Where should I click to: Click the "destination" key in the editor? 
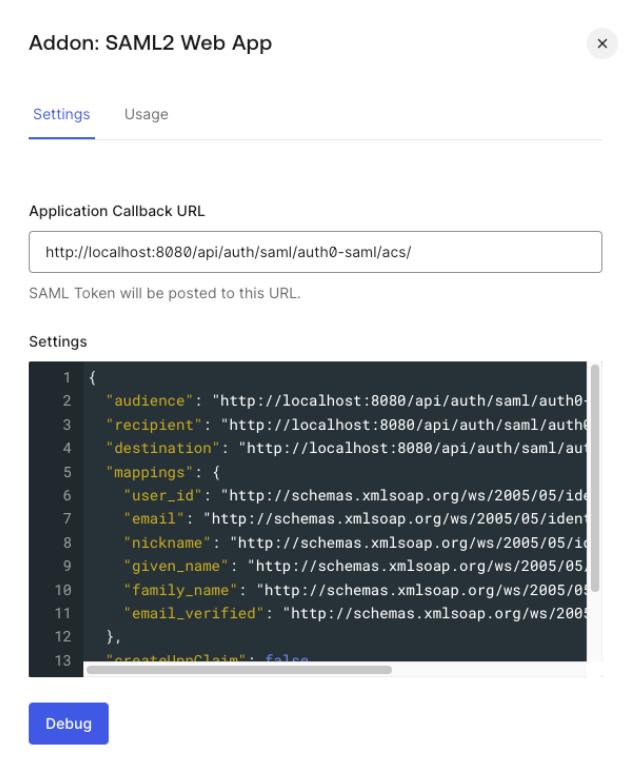159,447
